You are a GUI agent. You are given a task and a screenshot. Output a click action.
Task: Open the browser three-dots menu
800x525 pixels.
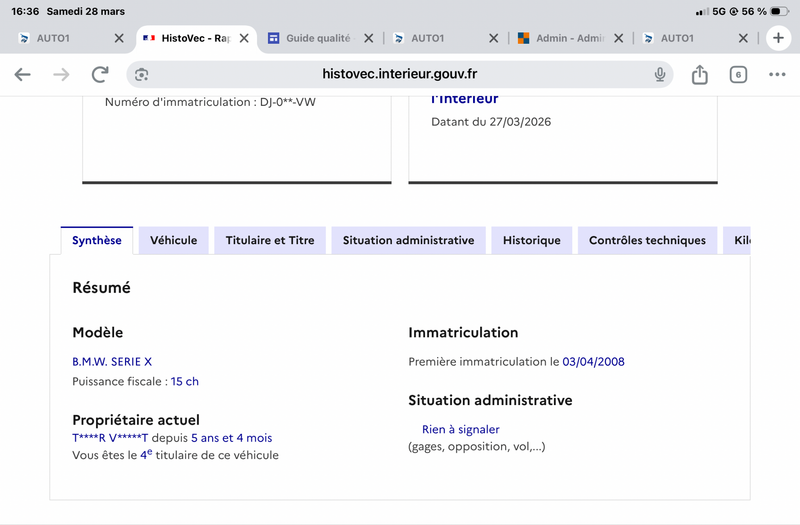(x=777, y=75)
